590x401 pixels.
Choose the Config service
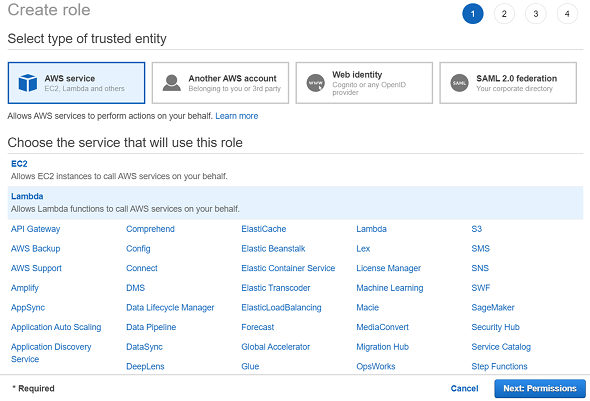[138, 248]
